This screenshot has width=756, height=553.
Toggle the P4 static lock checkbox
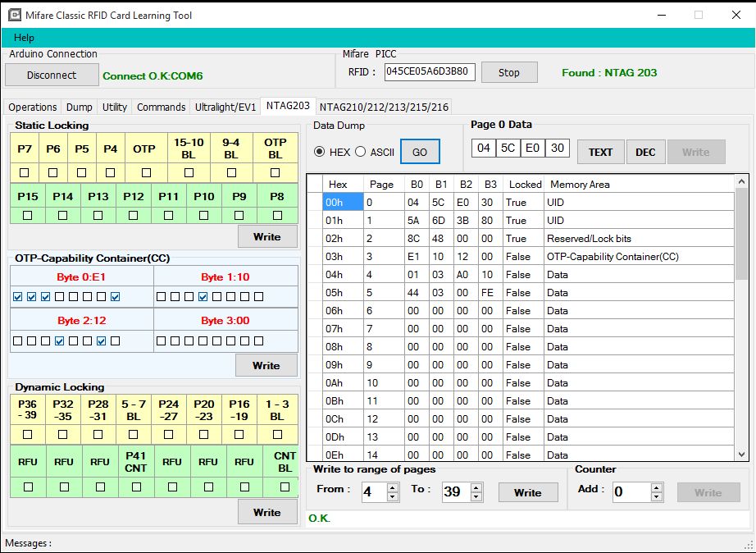click(111, 172)
